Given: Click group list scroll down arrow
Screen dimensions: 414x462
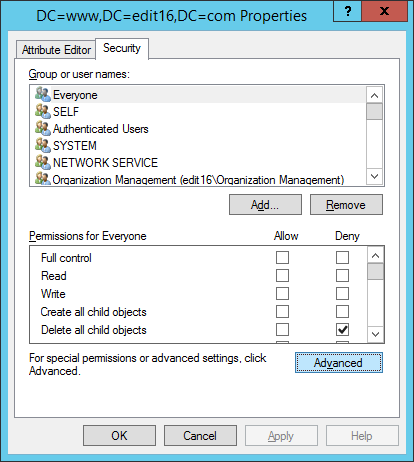Looking at the screenshot, I should (374, 176).
